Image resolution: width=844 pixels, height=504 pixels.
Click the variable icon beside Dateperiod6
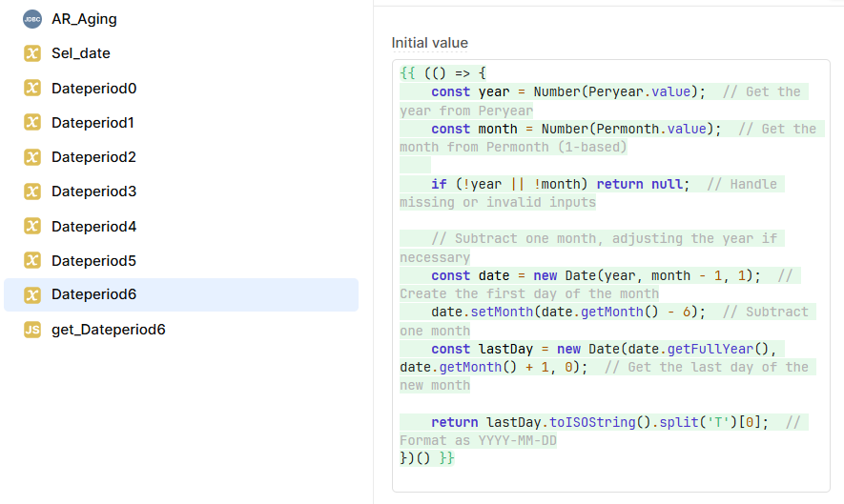pos(32,294)
